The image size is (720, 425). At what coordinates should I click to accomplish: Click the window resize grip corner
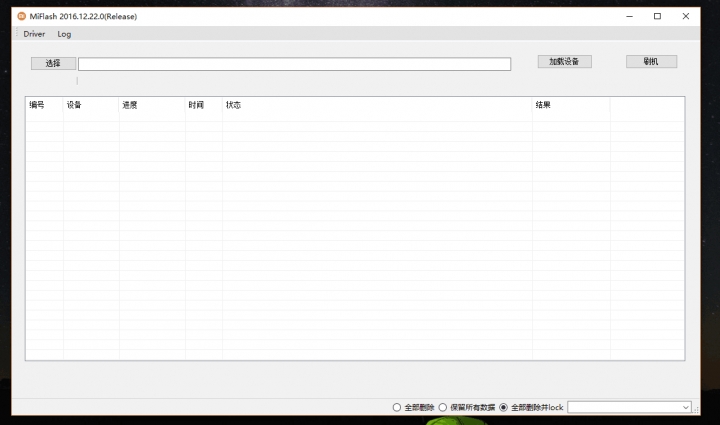tap(696, 410)
